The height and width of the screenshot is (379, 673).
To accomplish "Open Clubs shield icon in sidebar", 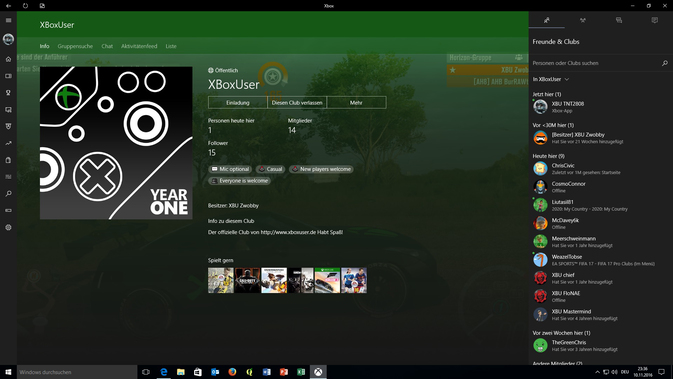I will (8, 127).
